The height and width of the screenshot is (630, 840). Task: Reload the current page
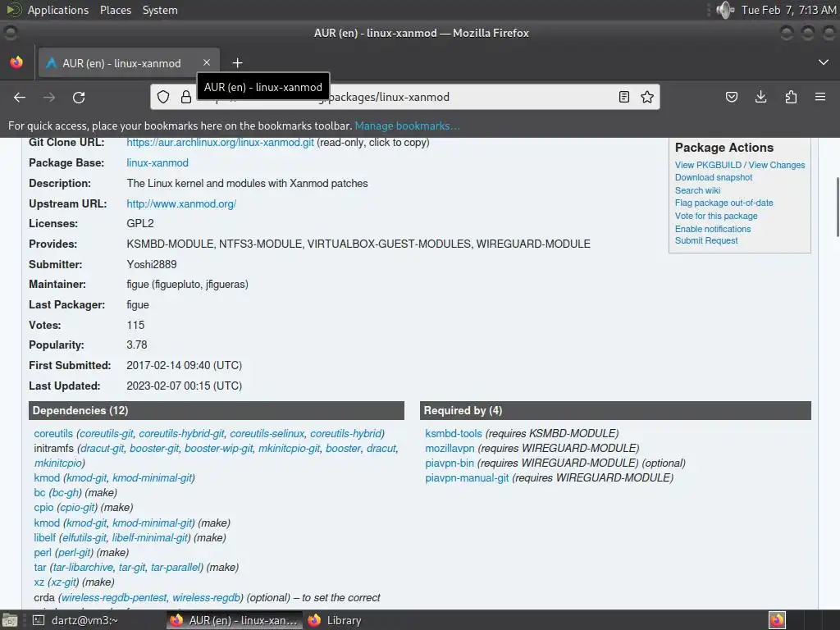79,97
